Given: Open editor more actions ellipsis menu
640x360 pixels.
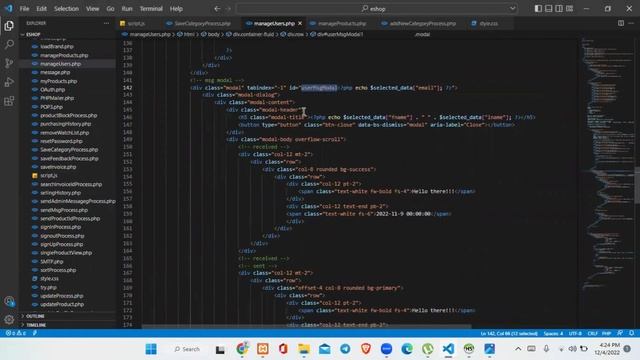Looking at the screenshot, I should [x=631, y=23].
